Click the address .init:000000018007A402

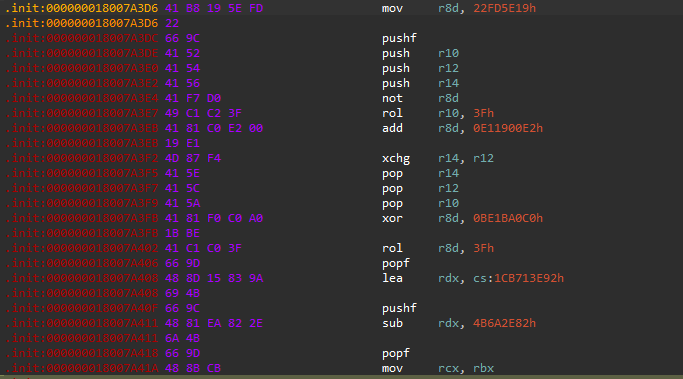click(82, 248)
